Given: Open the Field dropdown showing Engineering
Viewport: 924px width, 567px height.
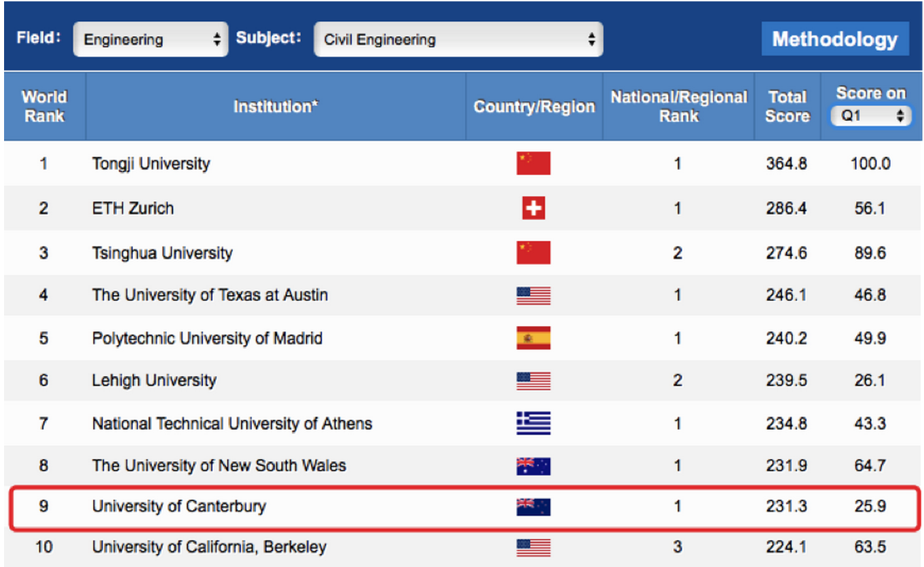Looking at the screenshot, I should [150, 39].
